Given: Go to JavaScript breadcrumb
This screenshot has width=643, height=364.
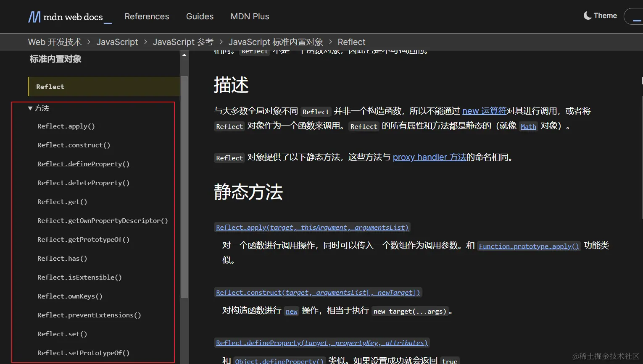Looking at the screenshot, I should point(117,42).
